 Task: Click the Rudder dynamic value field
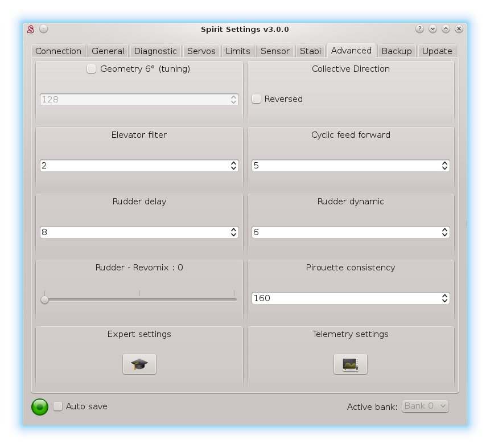coord(345,232)
